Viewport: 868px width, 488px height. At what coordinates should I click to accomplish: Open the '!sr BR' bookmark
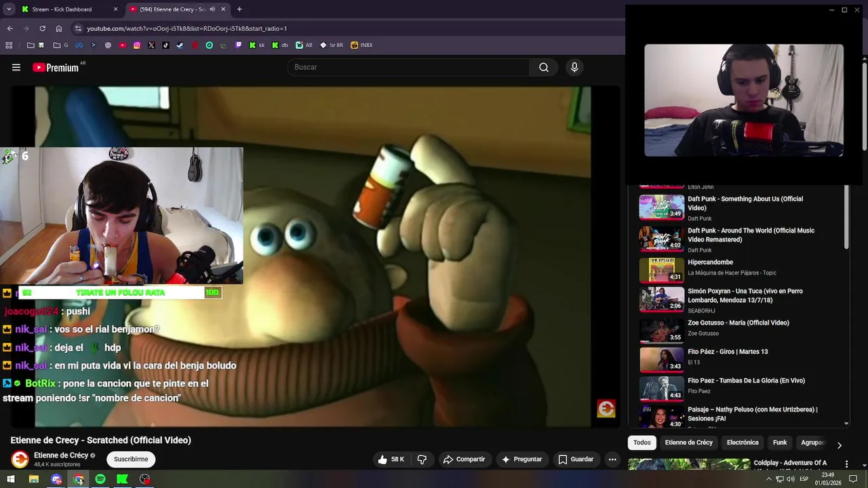point(332,45)
